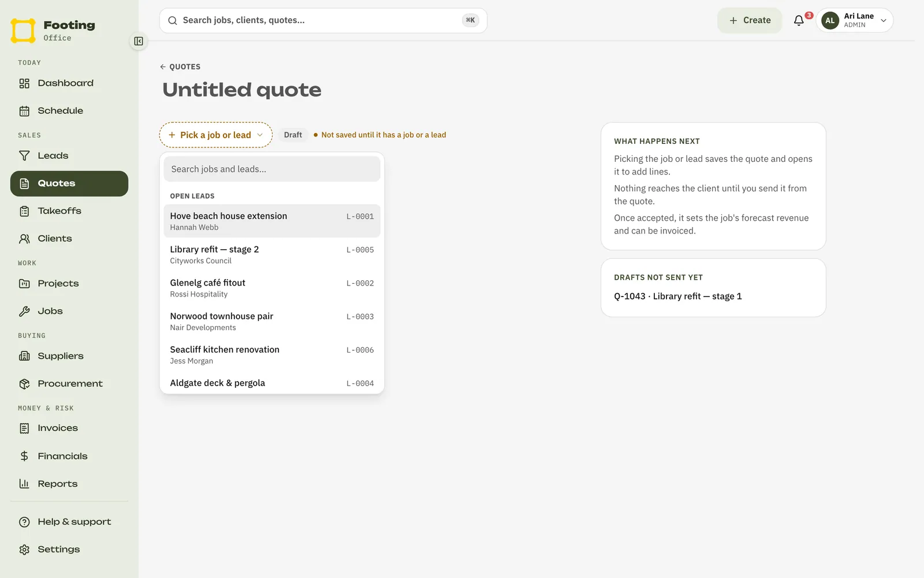Click the ⌘K shortcut badge
Viewport: 924px width, 578px height.
(471, 20)
